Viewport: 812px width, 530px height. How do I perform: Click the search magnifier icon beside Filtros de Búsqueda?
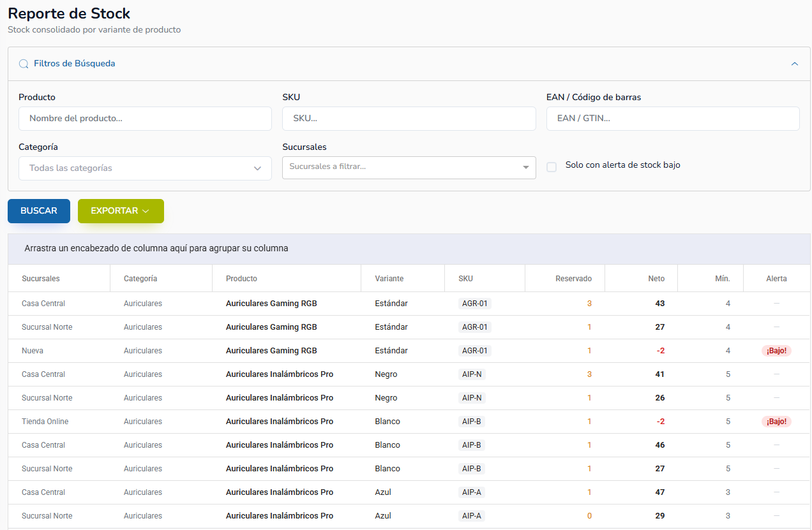(x=24, y=64)
